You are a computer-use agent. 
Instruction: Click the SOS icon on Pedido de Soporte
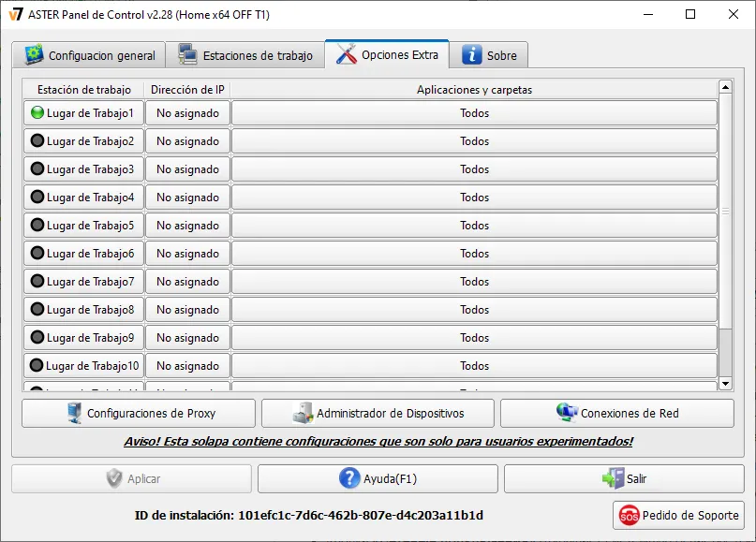tap(627, 515)
